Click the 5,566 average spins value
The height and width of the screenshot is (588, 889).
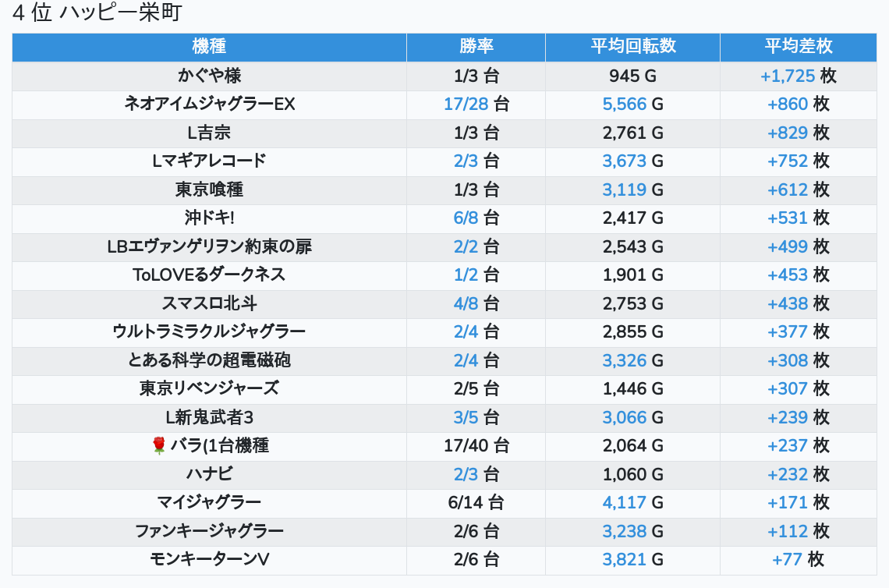point(625,104)
